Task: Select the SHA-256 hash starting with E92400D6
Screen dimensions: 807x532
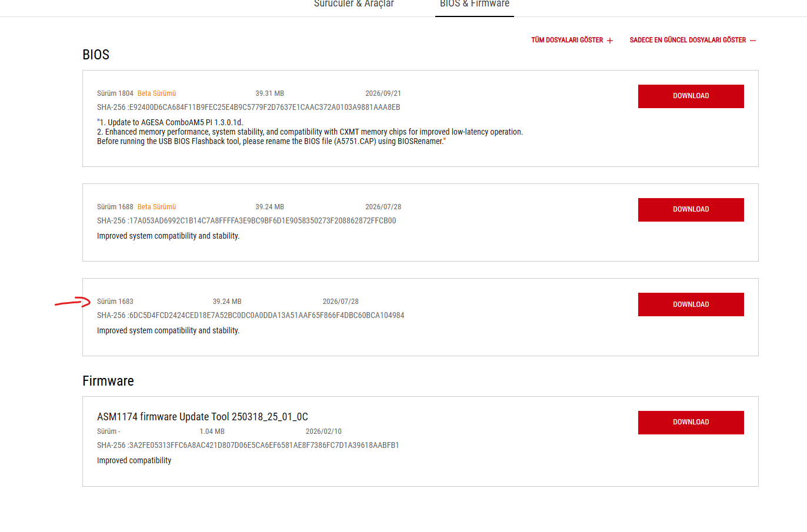Action: click(249, 108)
